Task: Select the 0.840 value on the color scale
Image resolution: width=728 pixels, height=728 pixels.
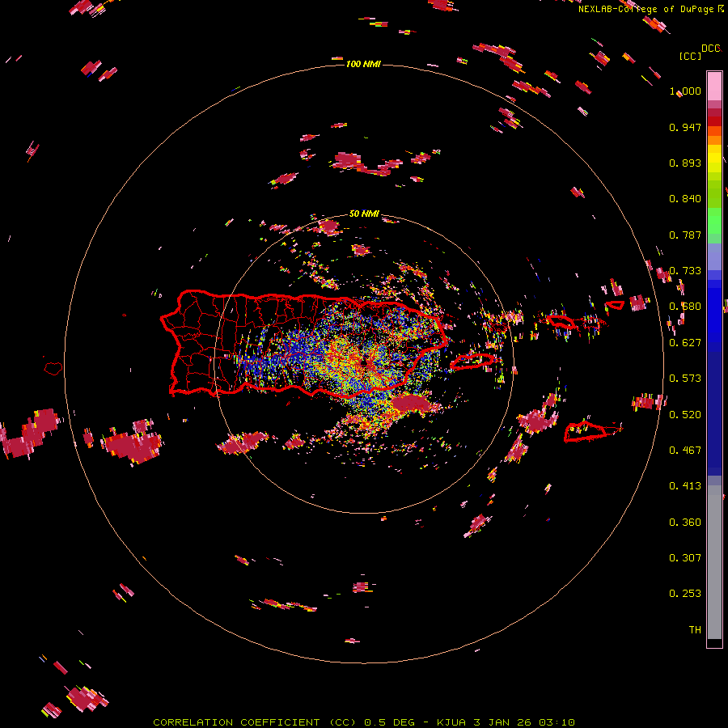Action: click(x=685, y=199)
